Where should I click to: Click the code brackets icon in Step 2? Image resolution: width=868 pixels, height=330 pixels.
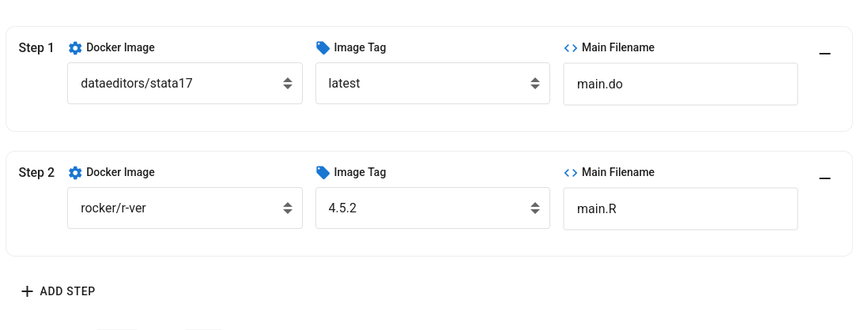tap(571, 173)
